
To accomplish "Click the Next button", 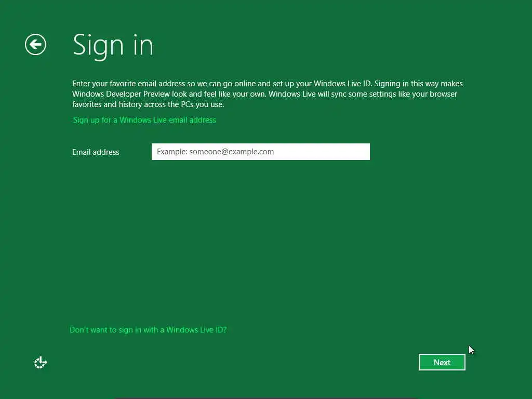I will pyautogui.click(x=442, y=362).
